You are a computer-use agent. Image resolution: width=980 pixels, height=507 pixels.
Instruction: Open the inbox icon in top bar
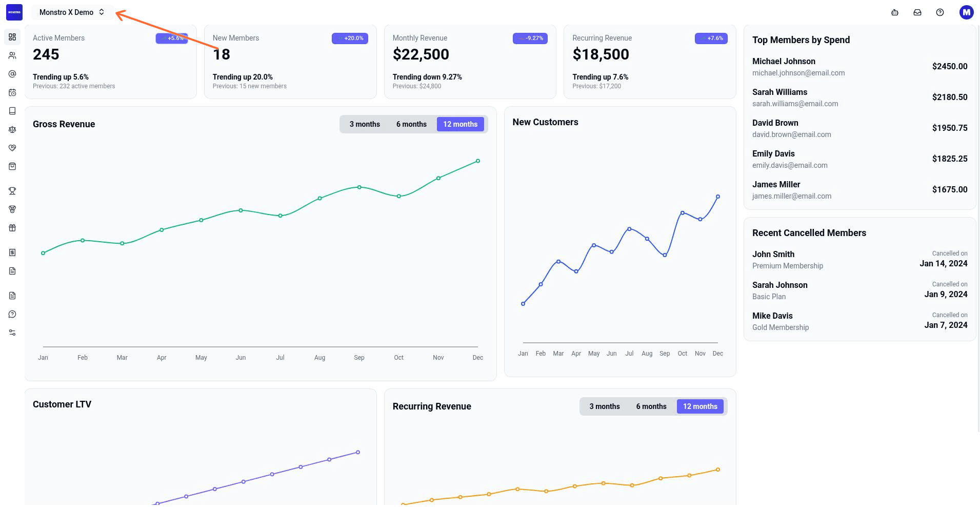point(917,12)
